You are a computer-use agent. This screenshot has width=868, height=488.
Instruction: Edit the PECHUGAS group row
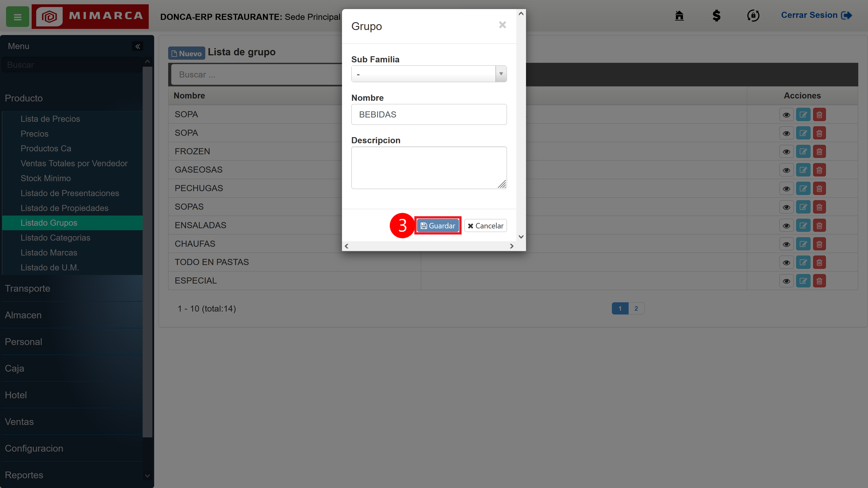pos(803,189)
